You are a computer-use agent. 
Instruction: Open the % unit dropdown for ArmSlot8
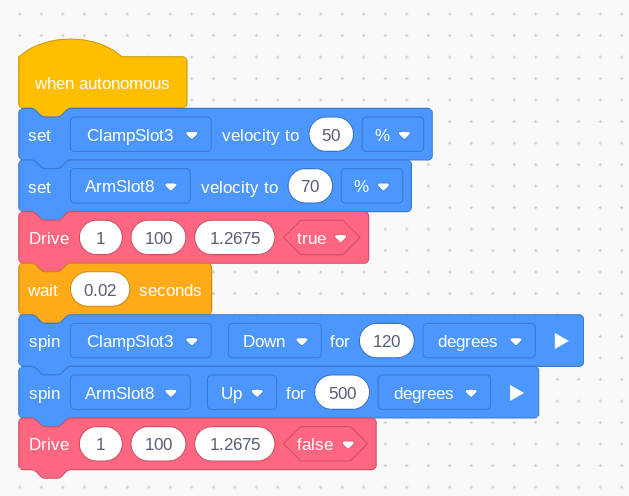(372, 186)
